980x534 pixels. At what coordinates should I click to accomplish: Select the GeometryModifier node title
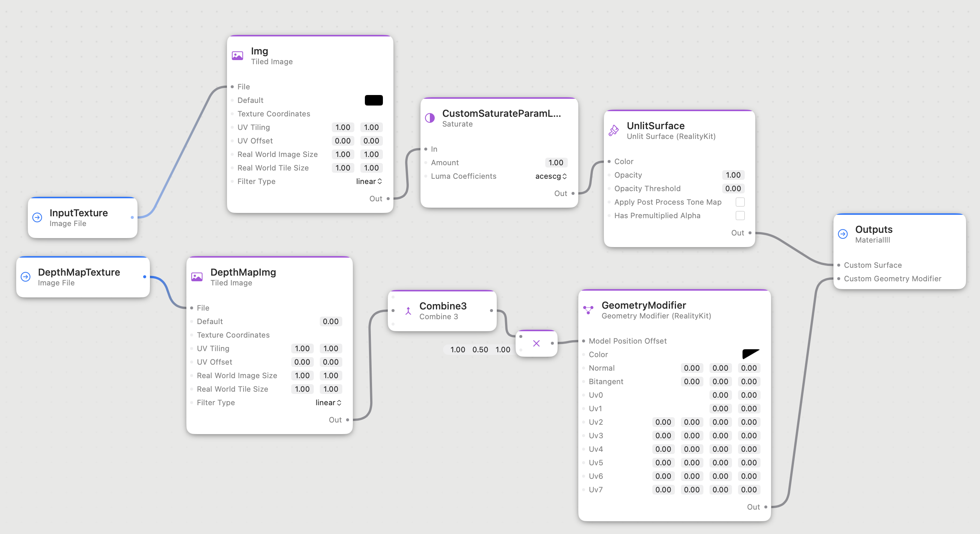point(644,305)
